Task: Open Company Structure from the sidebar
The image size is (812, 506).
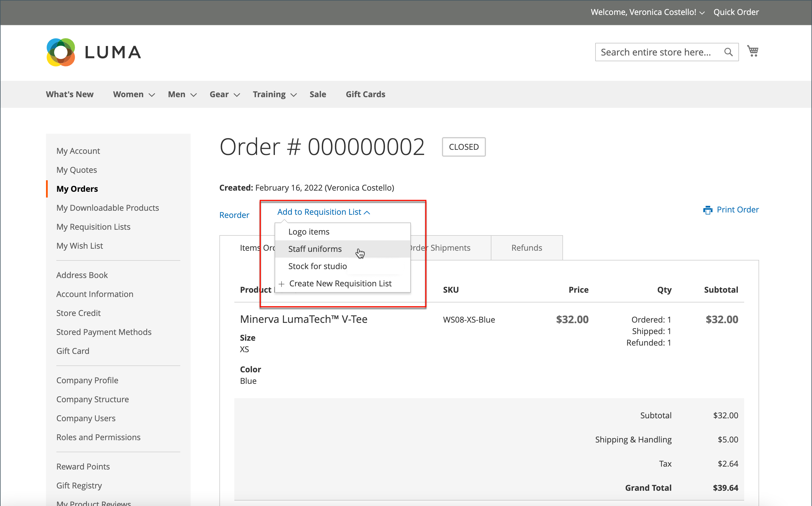Action: pos(92,399)
